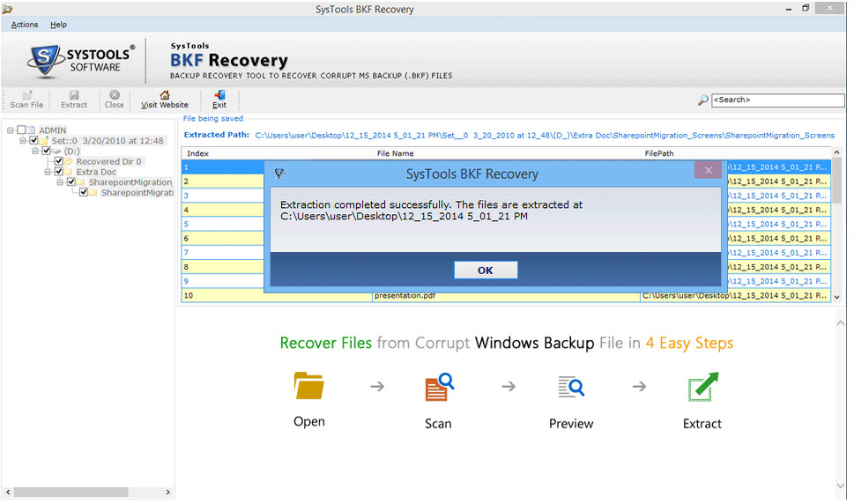Click steps pane scroll down arrow
Image resolution: width=854 pixels, height=504 pixels.
tap(840, 486)
